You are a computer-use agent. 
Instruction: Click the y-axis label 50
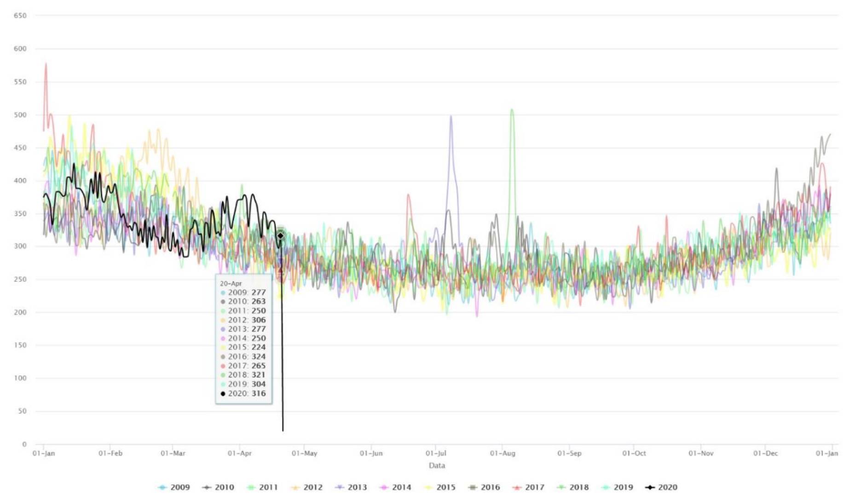[22, 411]
